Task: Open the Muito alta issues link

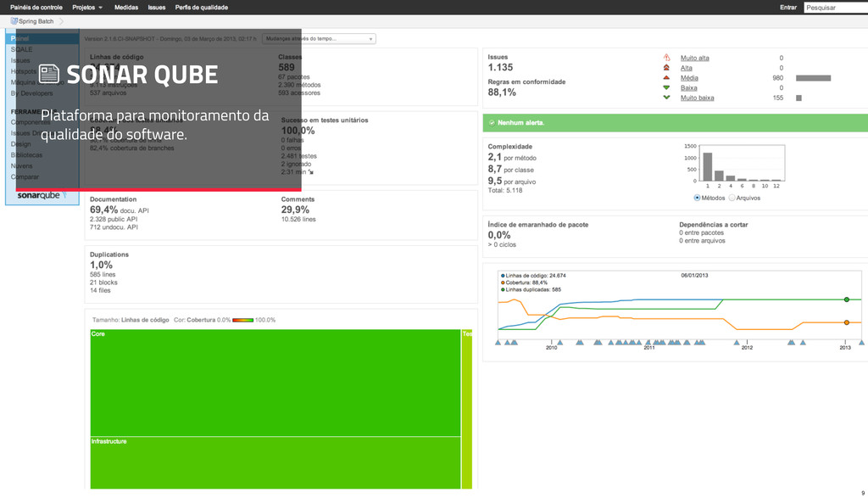Action: coord(695,58)
